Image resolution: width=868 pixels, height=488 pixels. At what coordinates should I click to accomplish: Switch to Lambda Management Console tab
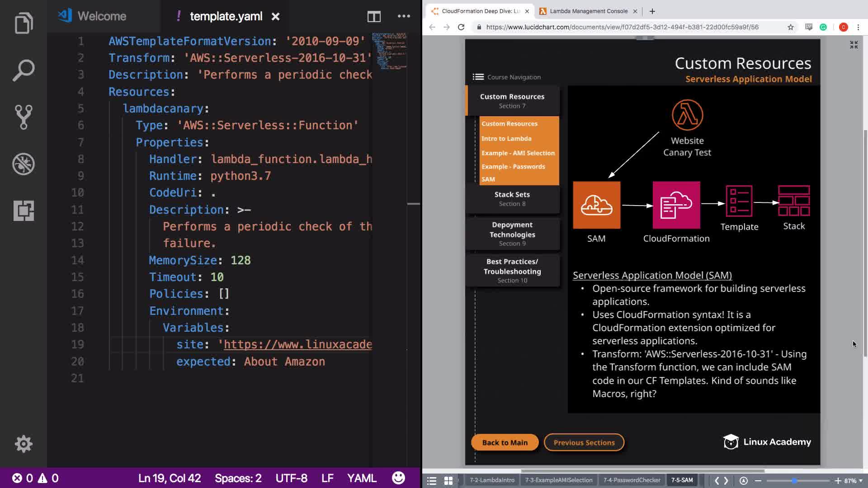coord(588,11)
